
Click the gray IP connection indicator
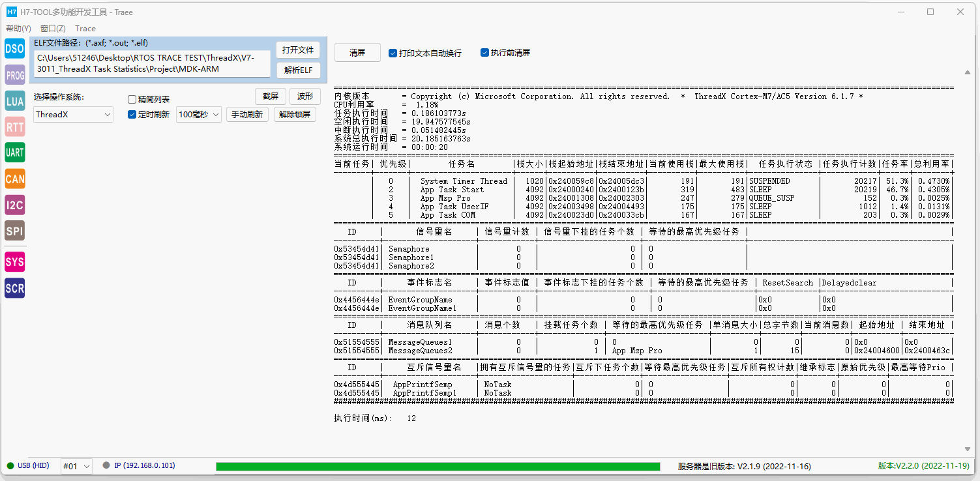(106, 466)
